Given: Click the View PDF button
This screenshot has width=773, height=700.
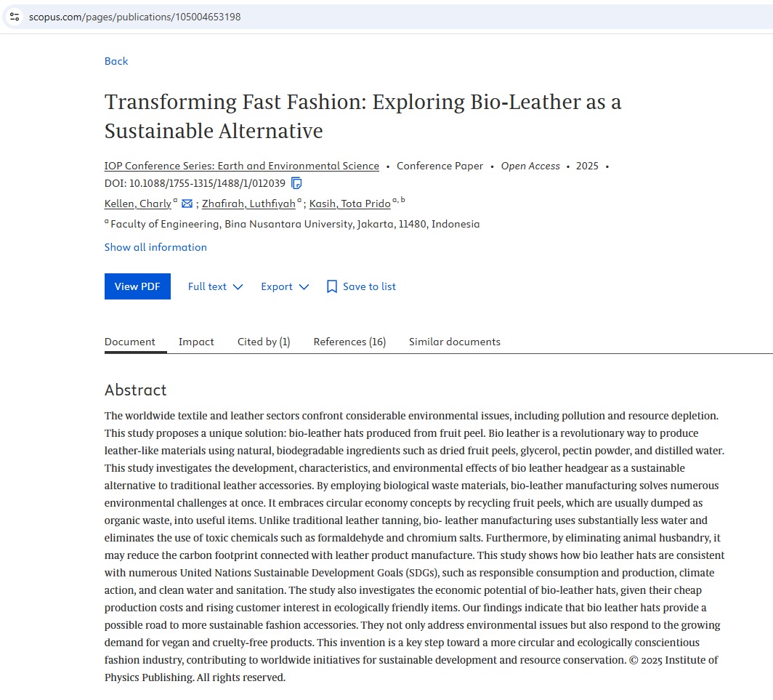Looking at the screenshot, I should 137,286.
